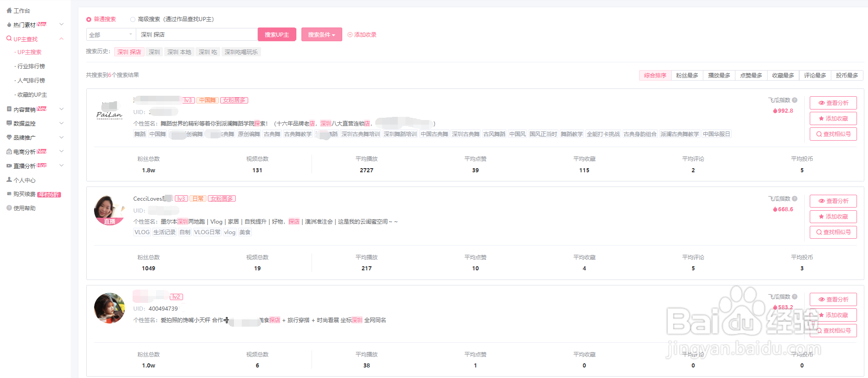Click the 搜索UP主 button
This screenshot has height=378, width=868.
[277, 34]
